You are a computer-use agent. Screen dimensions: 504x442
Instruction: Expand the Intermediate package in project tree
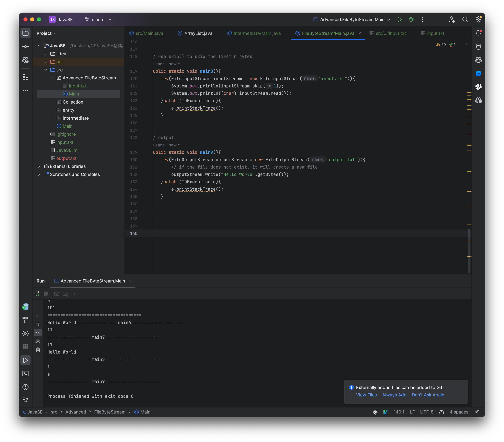pos(52,118)
